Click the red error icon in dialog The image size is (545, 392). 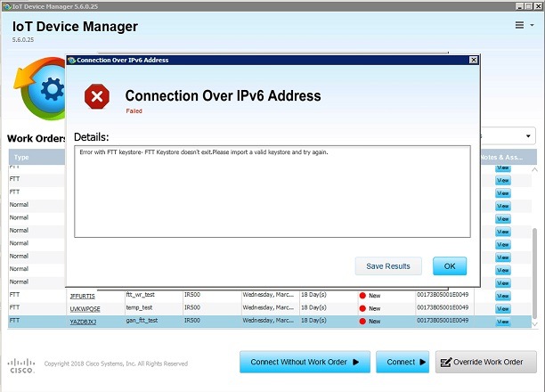pyautogui.click(x=97, y=96)
